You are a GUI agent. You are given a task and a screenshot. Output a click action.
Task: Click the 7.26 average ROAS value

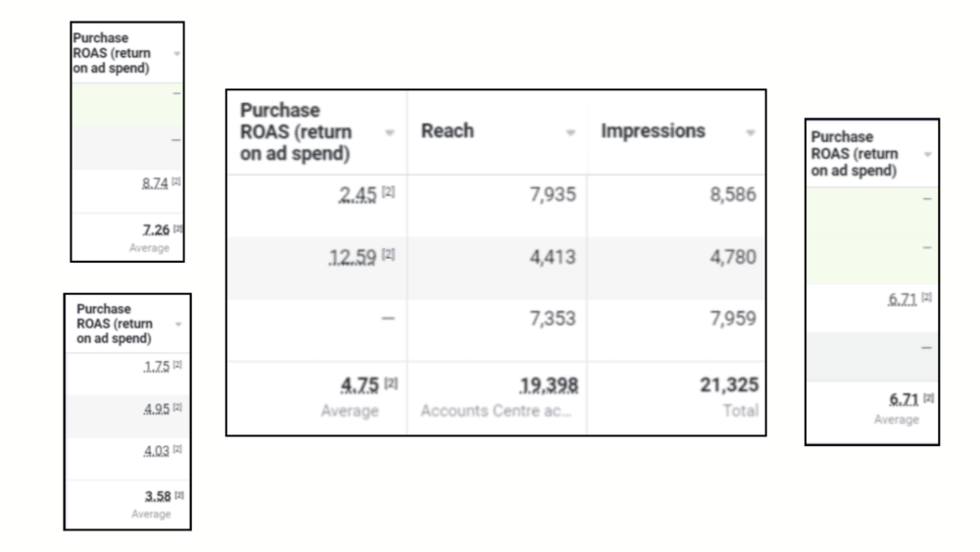point(157,229)
